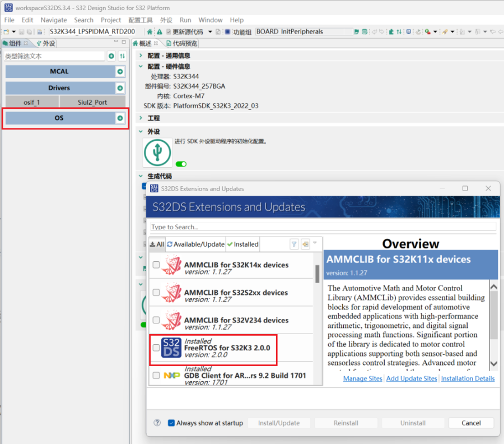Open the Add Update Sites link
The width and height of the screenshot is (504, 444).
(x=412, y=378)
